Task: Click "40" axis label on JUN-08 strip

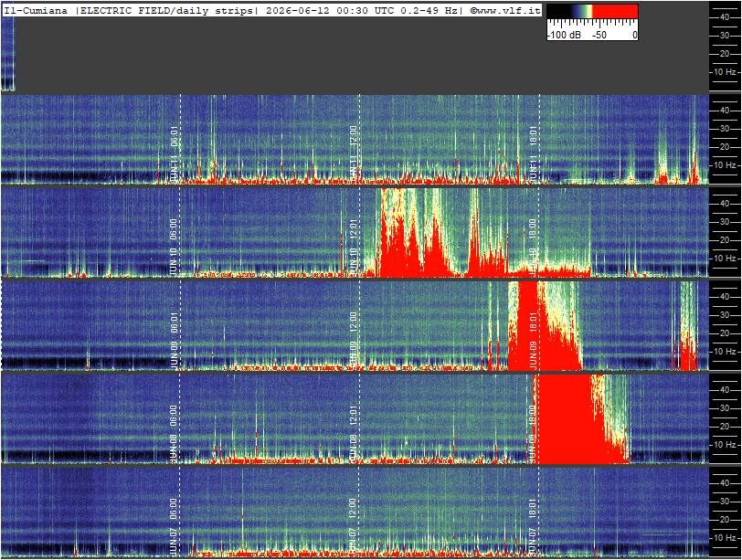Action: (725, 390)
